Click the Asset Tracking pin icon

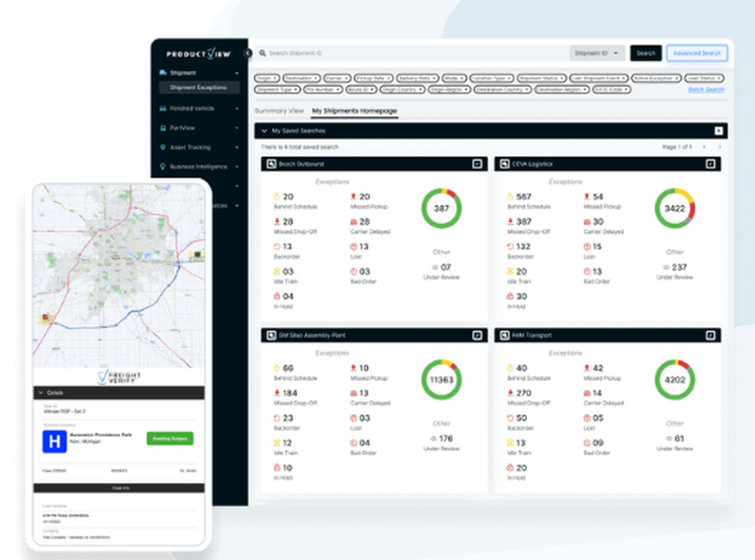coord(163,147)
